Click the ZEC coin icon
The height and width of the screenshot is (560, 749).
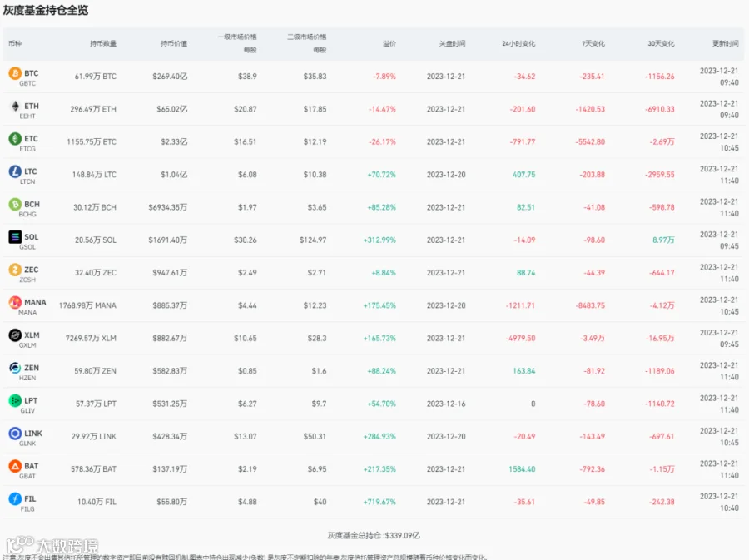(x=15, y=270)
